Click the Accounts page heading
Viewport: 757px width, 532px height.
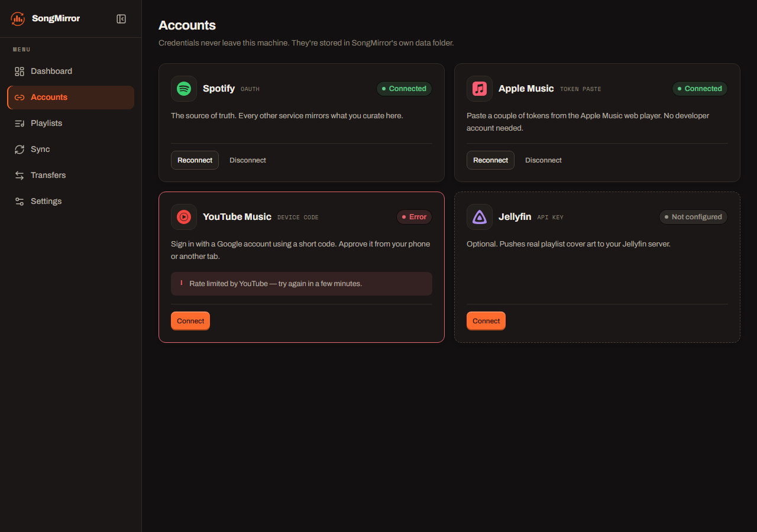click(x=187, y=25)
